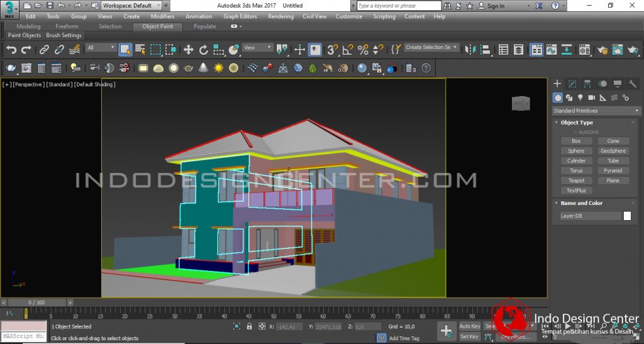The height and width of the screenshot is (344, 644).
Task: Click the cone primitive icon in second toolbar
Action: pos(203,68)
